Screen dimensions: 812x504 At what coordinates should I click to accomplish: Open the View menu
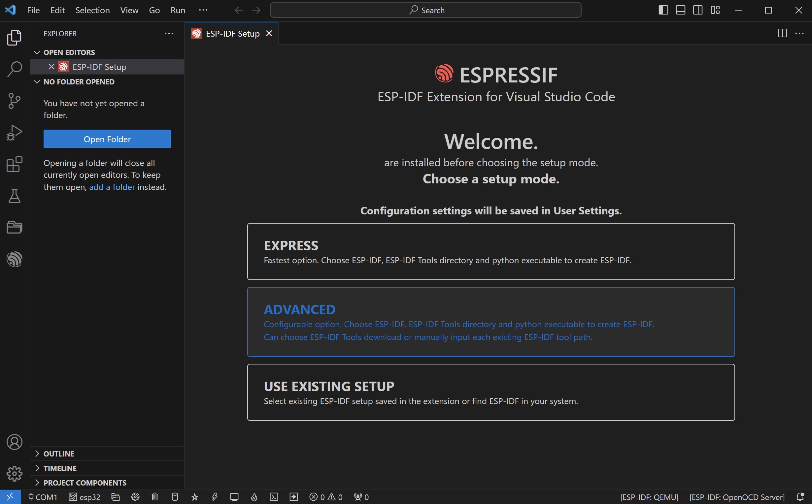click(x=129, y=10)
